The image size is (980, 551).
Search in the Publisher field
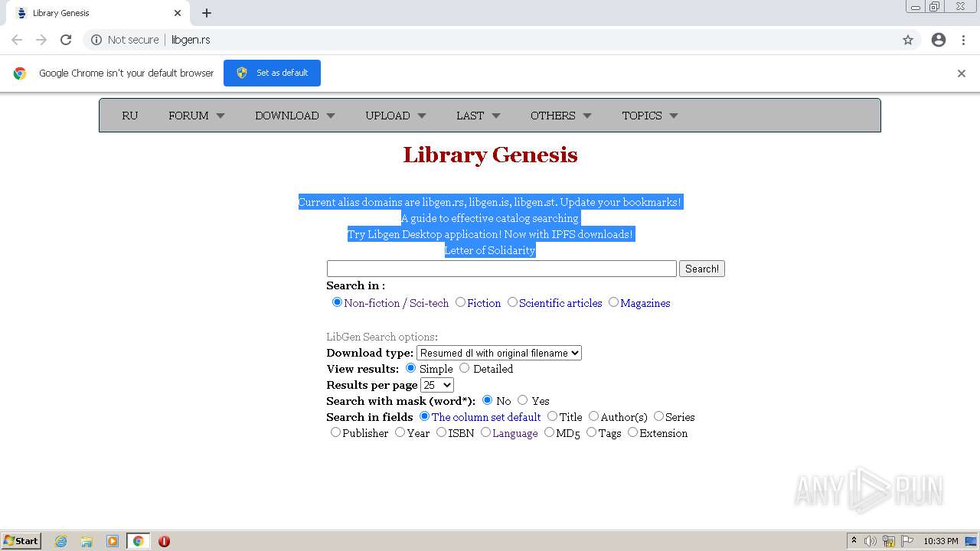(335, 432)
